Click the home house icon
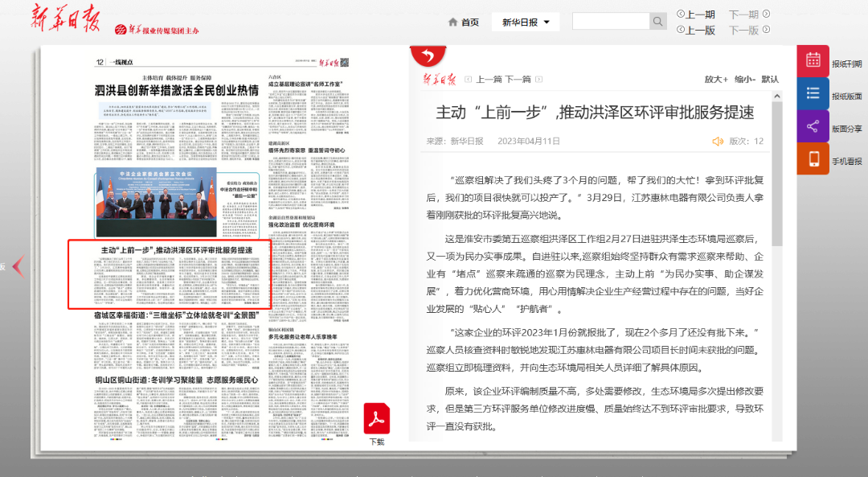This screenshot has width=868, height=477. [x=452, y=23]
